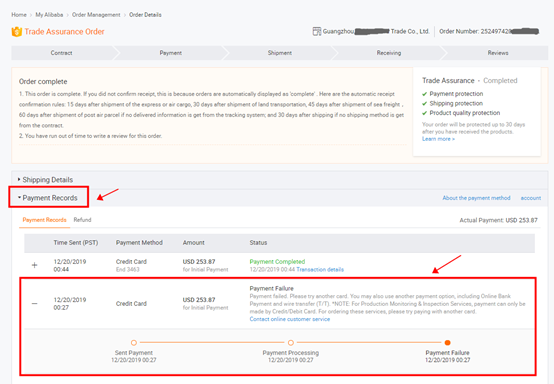Click the Order complete heading
The width and height of the screenshot is (554, 384).
(x=43, y=82)
